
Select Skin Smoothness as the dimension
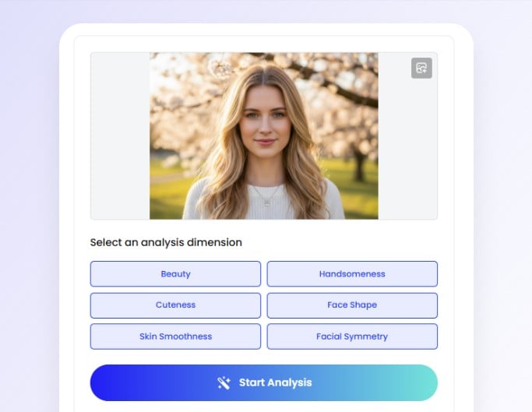175,336
